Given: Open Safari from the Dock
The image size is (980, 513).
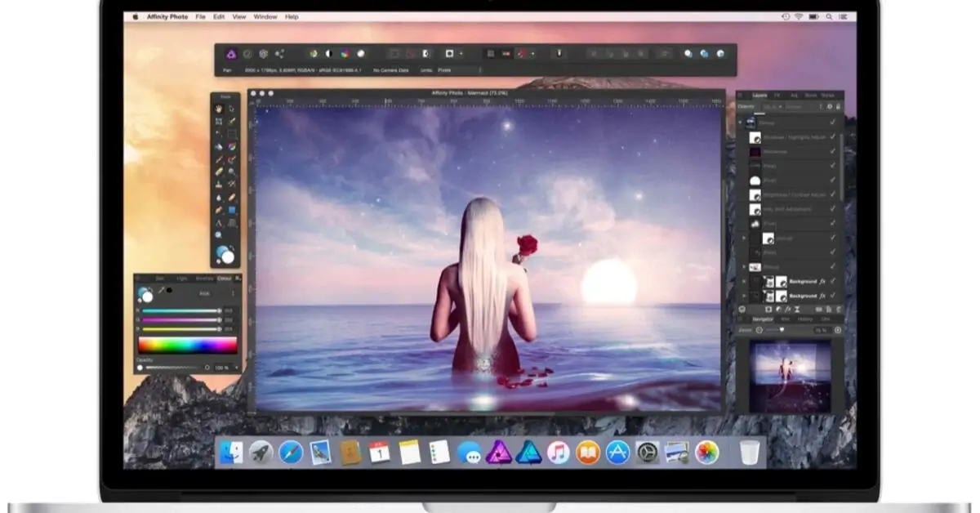Looking at the screenshot, I should click(x=291, y=452).
